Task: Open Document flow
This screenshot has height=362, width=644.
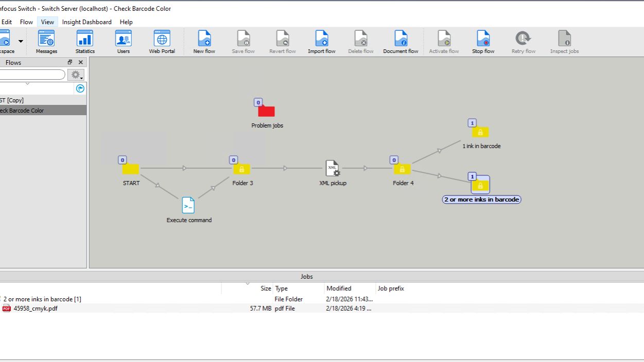Action: coord(401,42)
